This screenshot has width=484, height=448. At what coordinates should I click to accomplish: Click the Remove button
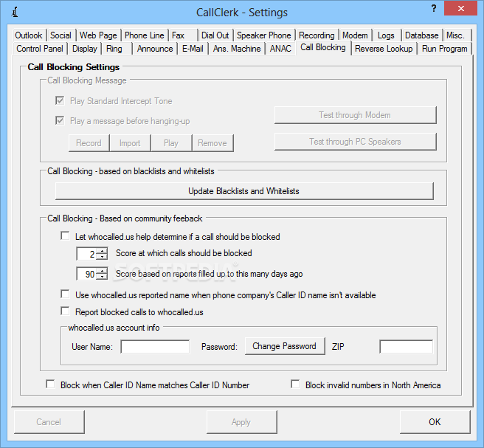pyautogui.click(x=212, y=143)
